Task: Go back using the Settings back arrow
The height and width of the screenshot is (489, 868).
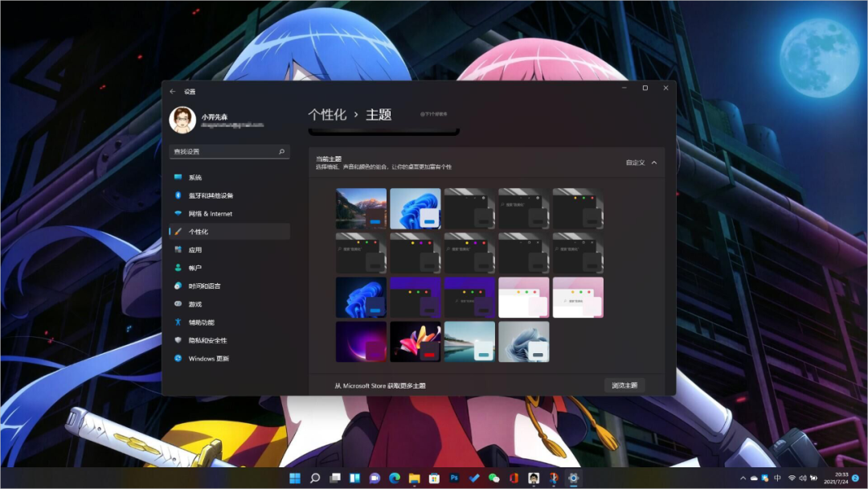Action: 173,91
